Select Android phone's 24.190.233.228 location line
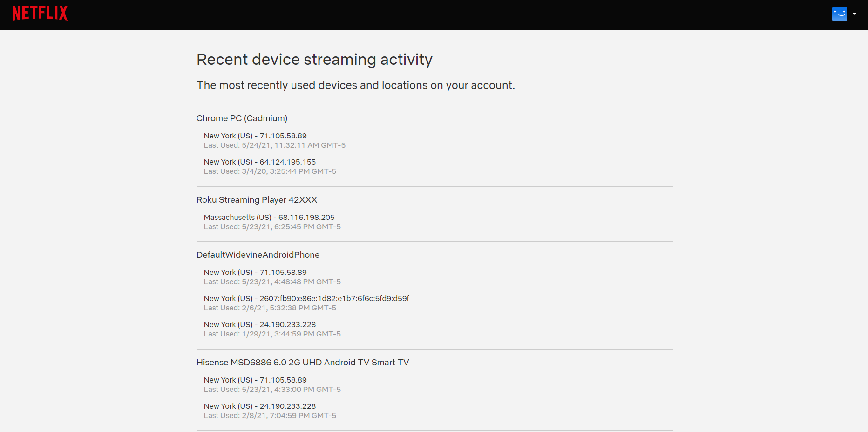The height and width of the screenshot is (432, 868). [x=260, y=325]
